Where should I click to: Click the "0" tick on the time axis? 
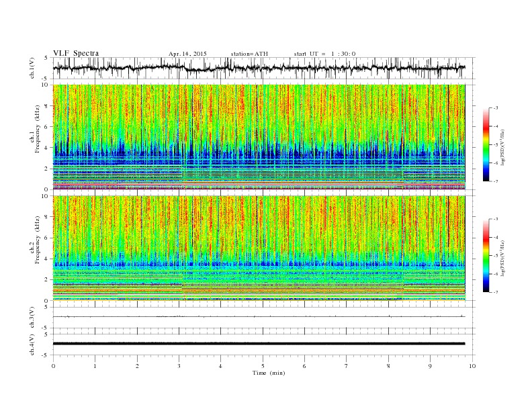[x=53, y=366]
